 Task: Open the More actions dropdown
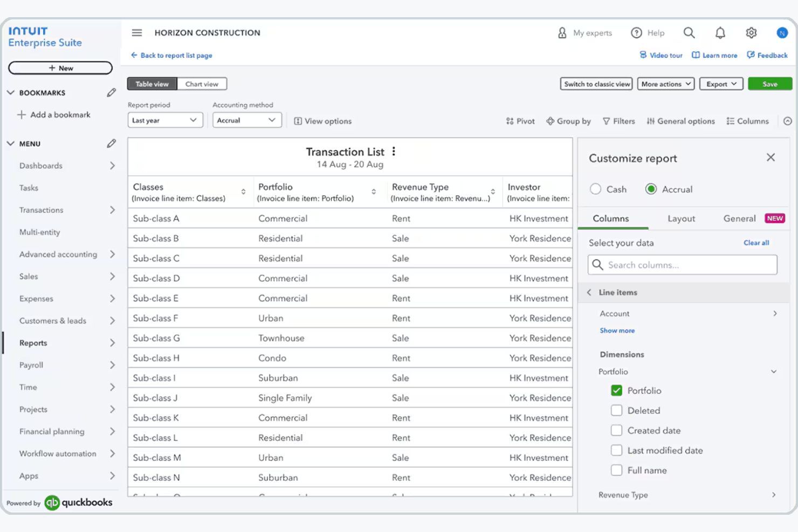pyautogui.click(x=665, y=84)
